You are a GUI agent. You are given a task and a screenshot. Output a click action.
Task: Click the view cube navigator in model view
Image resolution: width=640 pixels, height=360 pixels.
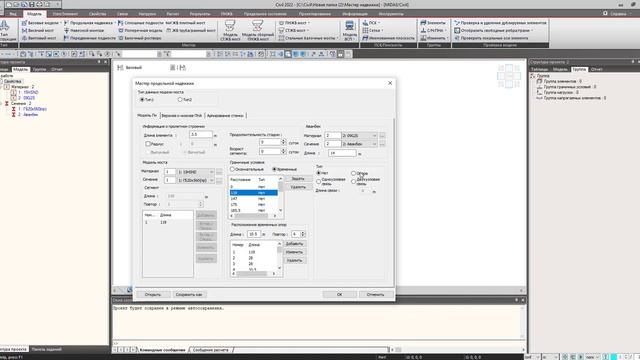click(x=509, y=76)
